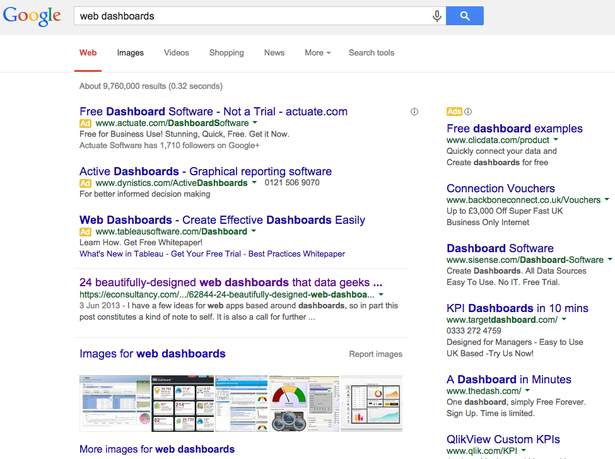Image resolution: width=615 pixels, height=459 pixels.
Task: Open KPI Dashboards in 10 mins ad
Action: [517, 308]
